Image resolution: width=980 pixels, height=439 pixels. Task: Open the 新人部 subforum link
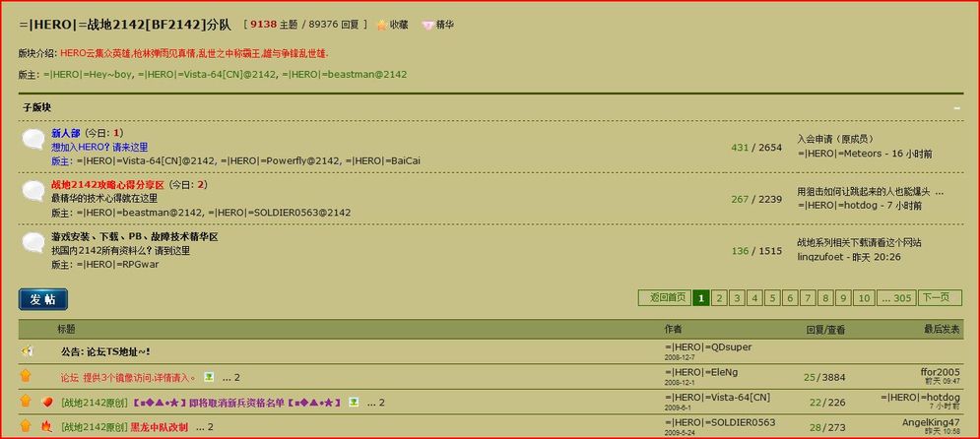[66, 133]
